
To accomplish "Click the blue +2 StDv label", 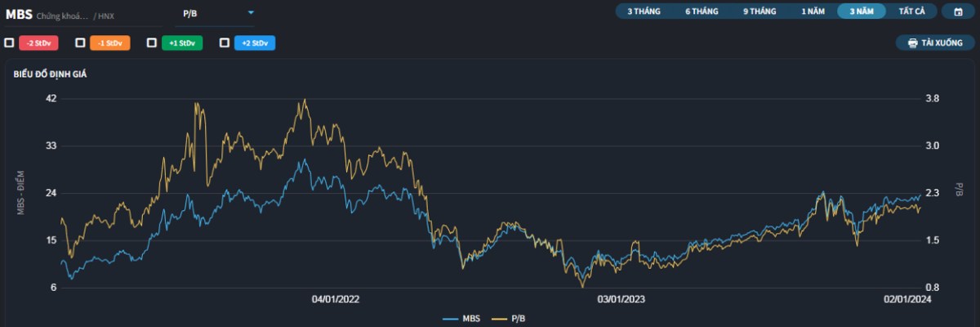I will (x=254, y=43).
